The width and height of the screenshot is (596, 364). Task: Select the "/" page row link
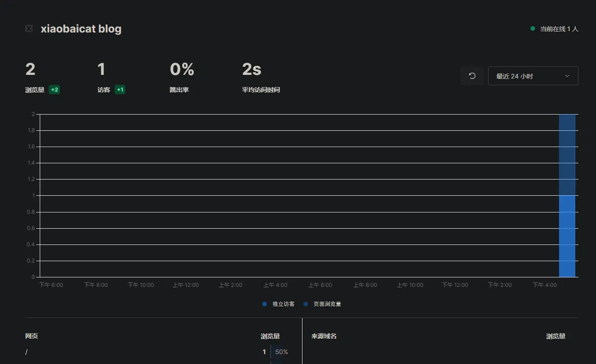27,352
